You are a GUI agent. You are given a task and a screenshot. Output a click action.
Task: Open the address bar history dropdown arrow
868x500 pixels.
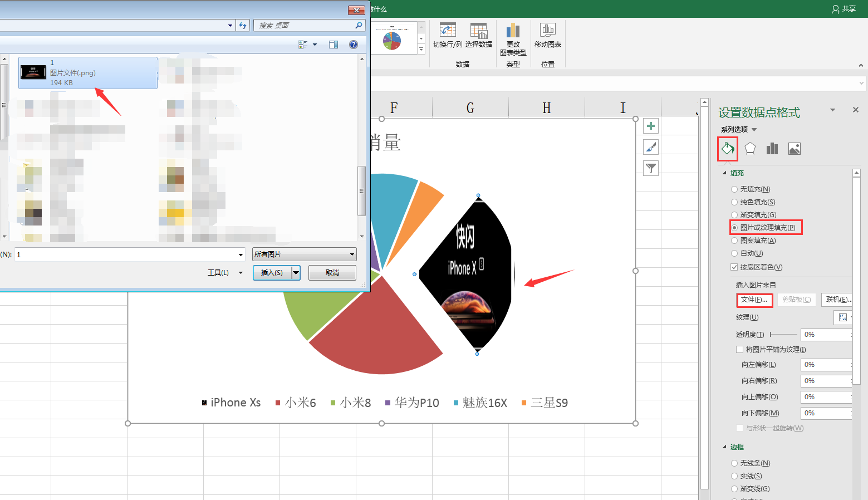click(x=231, y=26)
